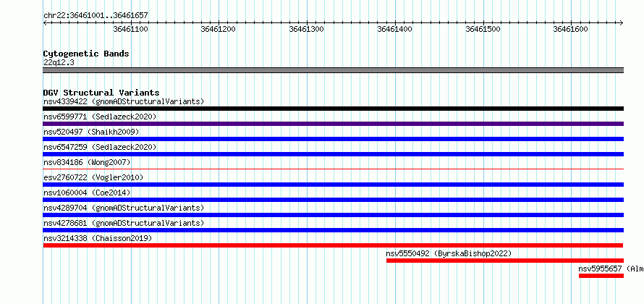Click the 36461200 ruler coordinate
644x304 pixels.
coord(219,29)
